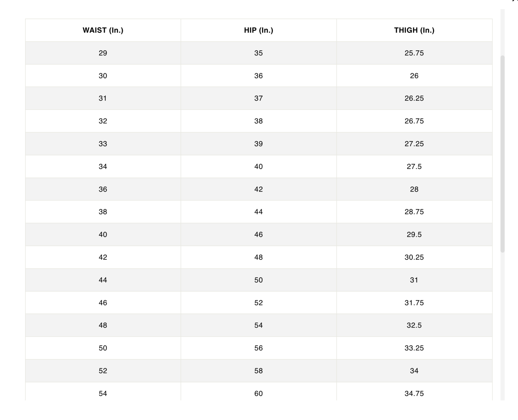518x420 pixels.
Task: Click the thigh value 25.75 cell
Action: click(414, 53)
